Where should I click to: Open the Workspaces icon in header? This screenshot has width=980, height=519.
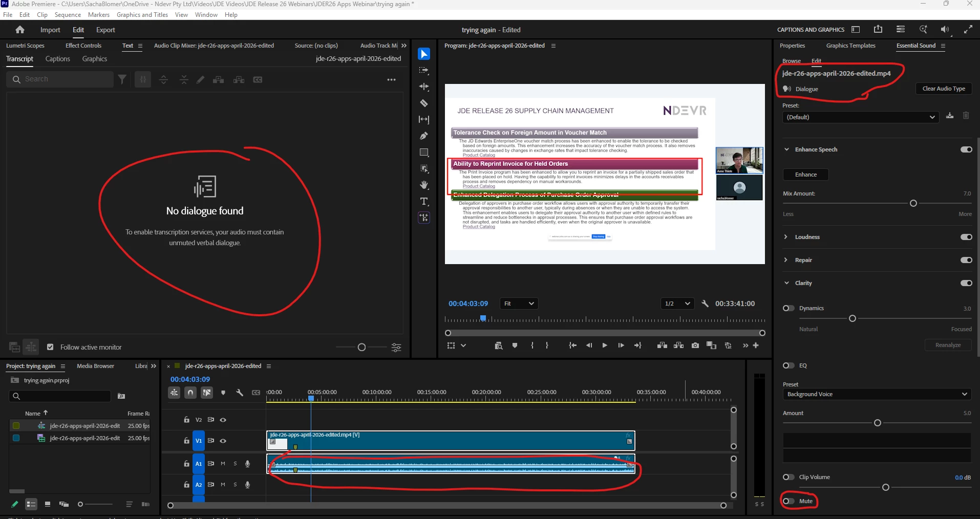(856, 30)
